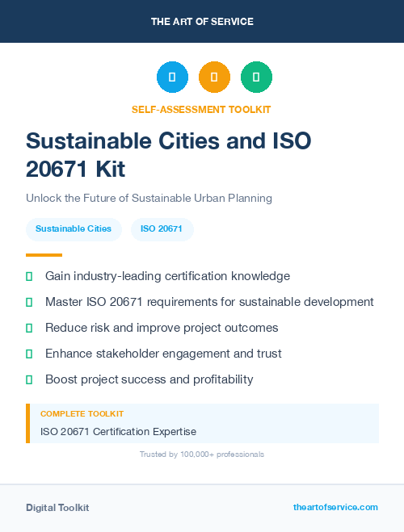Click ISO 20671 Certification Expertise text

point(118,432)
